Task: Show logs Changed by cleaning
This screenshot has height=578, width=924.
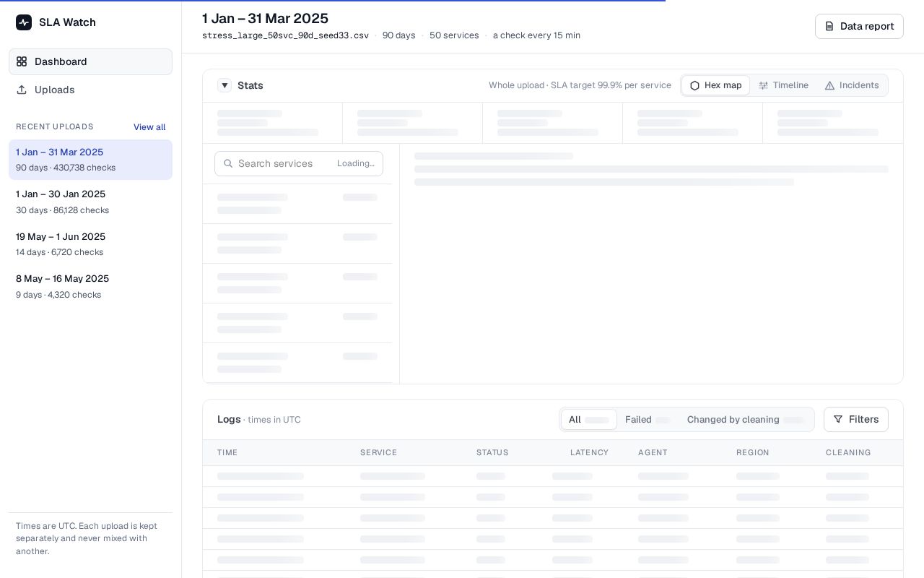Action: pos(745,420)
